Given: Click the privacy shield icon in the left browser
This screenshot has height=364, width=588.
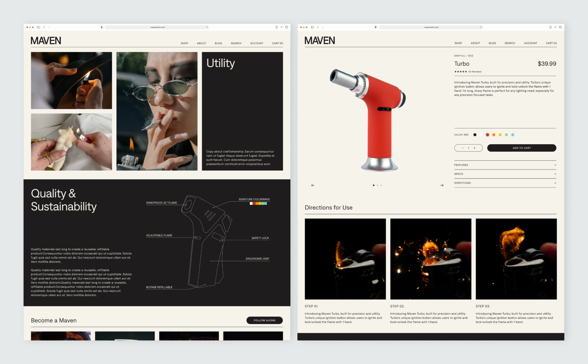Looking at the screenshot, I should pos(102,27).
